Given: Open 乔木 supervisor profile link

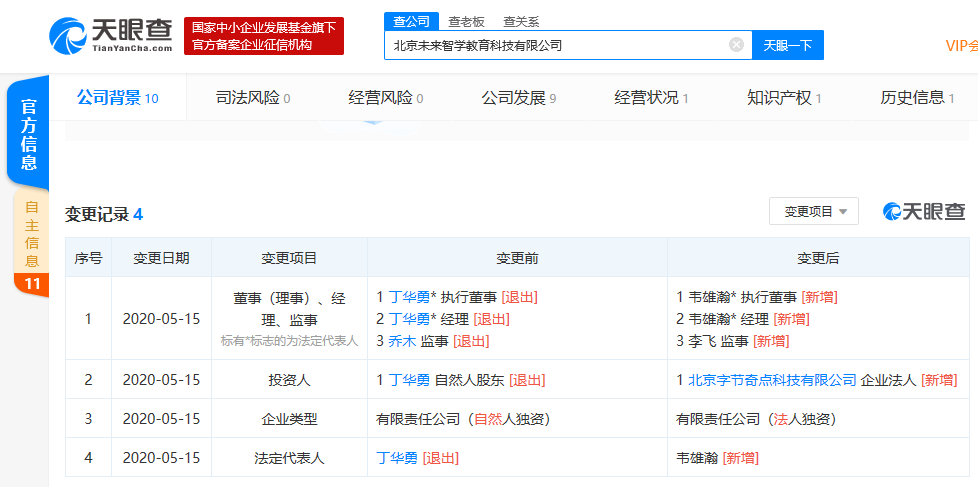Looking at the screenshot, I should click(x=401, y=341).
